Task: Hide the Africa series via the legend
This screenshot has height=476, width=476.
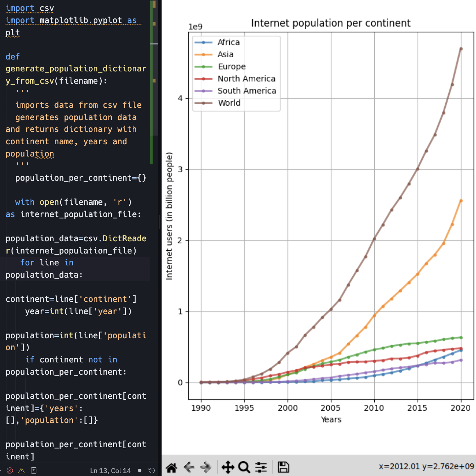Action: 229,42
